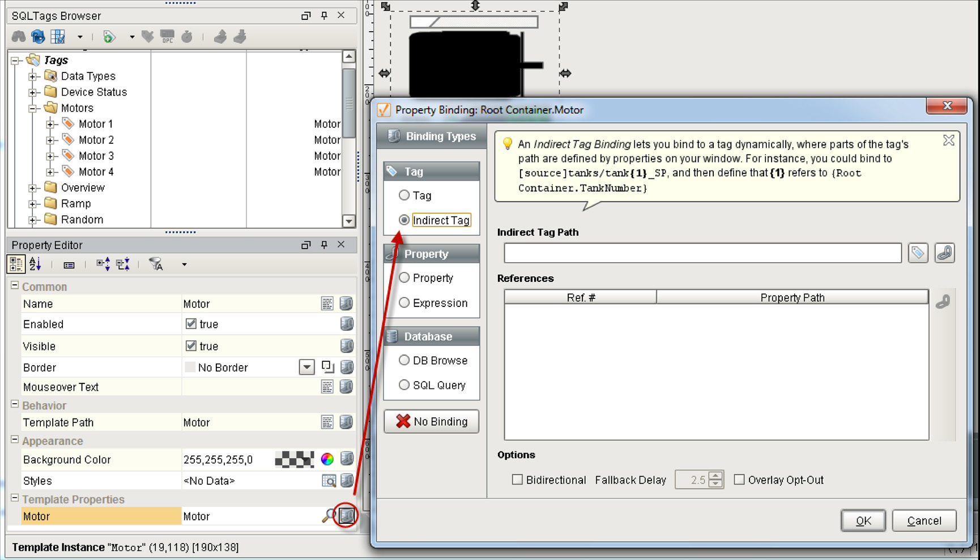The image size is (980, 560).
Task: Click the new tag icon with green plus
Action: pyautogui.click(x=109, y=37)
